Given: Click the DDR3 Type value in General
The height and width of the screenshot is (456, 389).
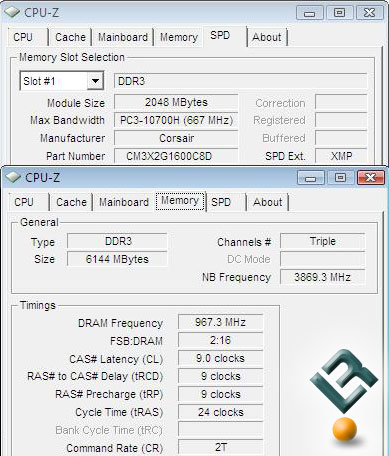Looking at the screenshot, I should coord(117,241).
